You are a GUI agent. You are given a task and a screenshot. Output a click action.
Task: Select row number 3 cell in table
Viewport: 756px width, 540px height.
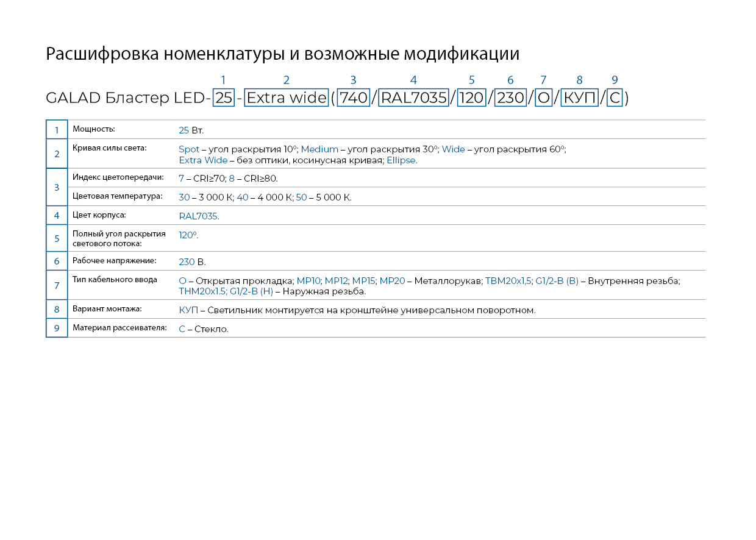coord(57,187)
